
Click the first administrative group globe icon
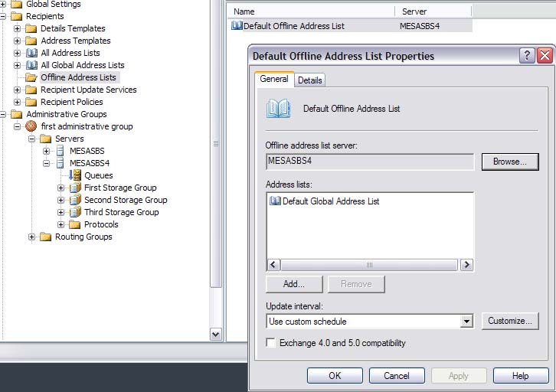31,126
